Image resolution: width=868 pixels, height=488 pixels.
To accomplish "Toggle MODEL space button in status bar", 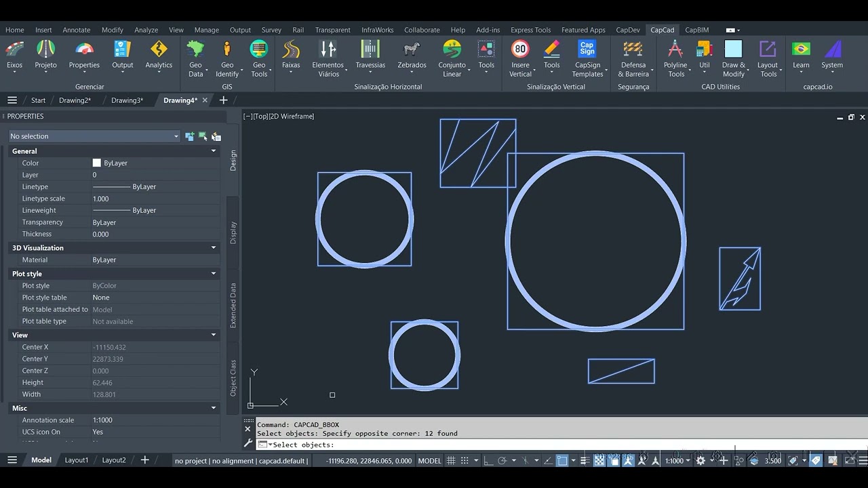I will [429, 461].
